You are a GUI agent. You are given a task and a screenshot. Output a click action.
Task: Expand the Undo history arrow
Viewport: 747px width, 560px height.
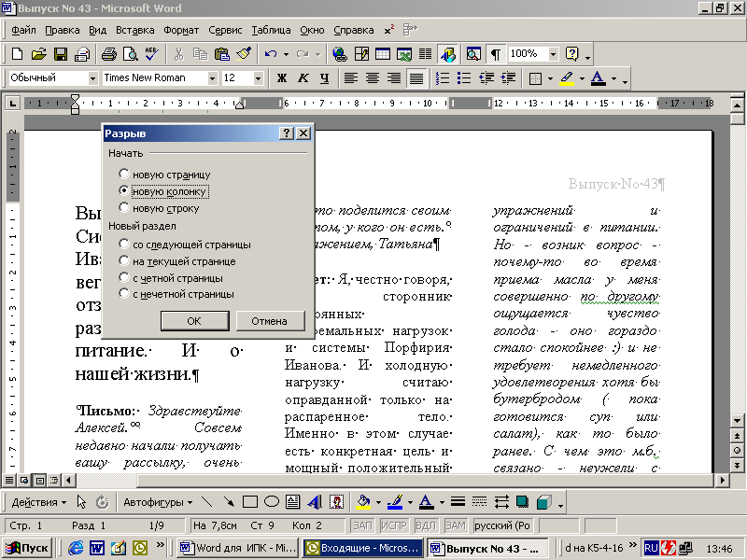pyautogui.click(x=286, y=54)
